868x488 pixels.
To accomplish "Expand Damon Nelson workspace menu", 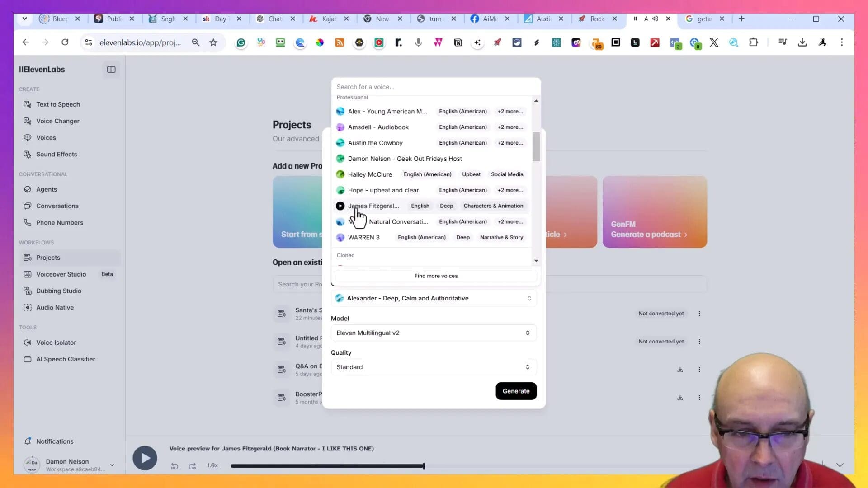I will click(x=112, y=465).
